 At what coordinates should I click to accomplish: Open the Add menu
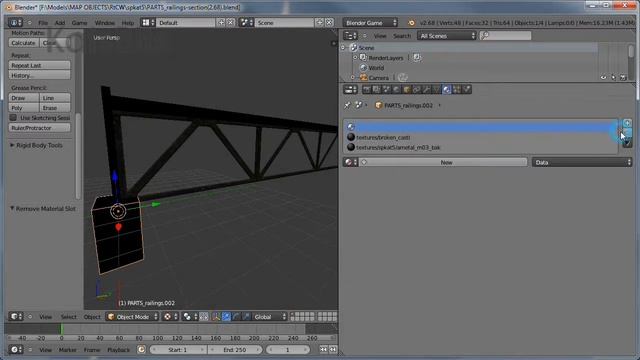[x=60, y=23]
